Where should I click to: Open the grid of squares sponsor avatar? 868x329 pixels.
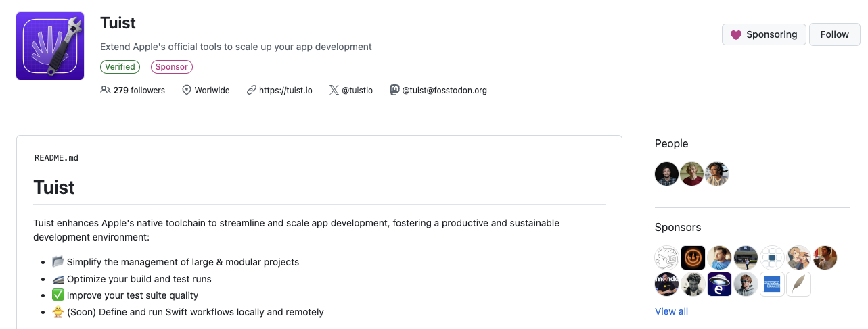773,257
